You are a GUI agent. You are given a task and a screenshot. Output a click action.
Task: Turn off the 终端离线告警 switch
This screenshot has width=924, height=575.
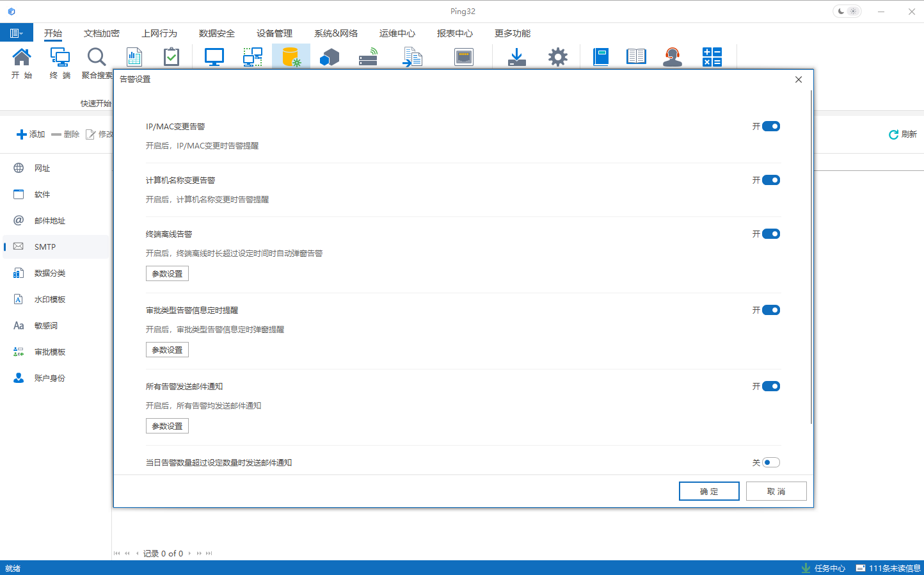coord(772,234)
